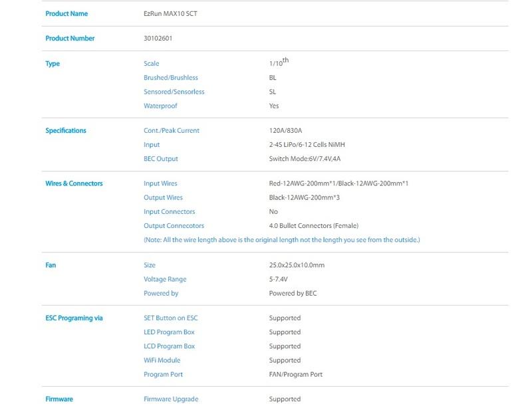The width and height of the screenshot is (532, 406).
Task: Click the WiFi Module label
Action: 162,360
